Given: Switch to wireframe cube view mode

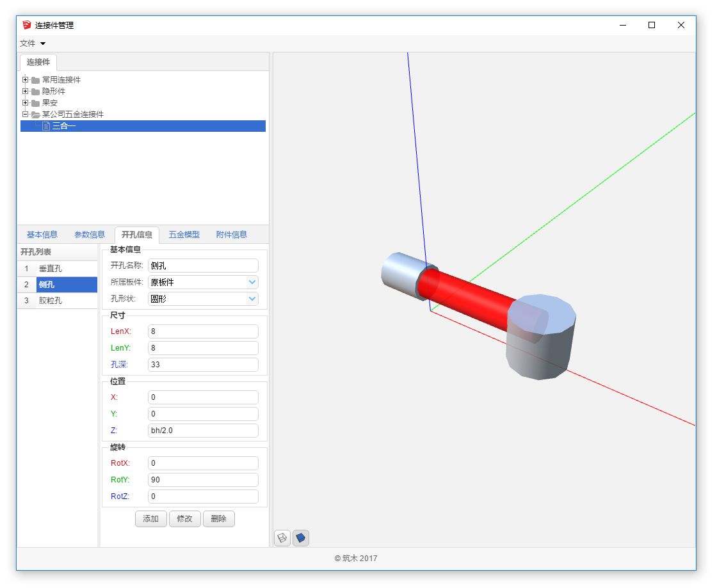Looking at the screenshot, I should tap(282, 538).
